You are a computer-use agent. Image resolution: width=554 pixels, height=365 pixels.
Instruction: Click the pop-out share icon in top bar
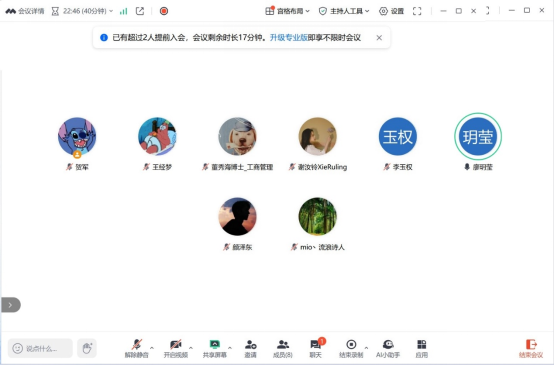pyautogui.click(x=140, y=11)
